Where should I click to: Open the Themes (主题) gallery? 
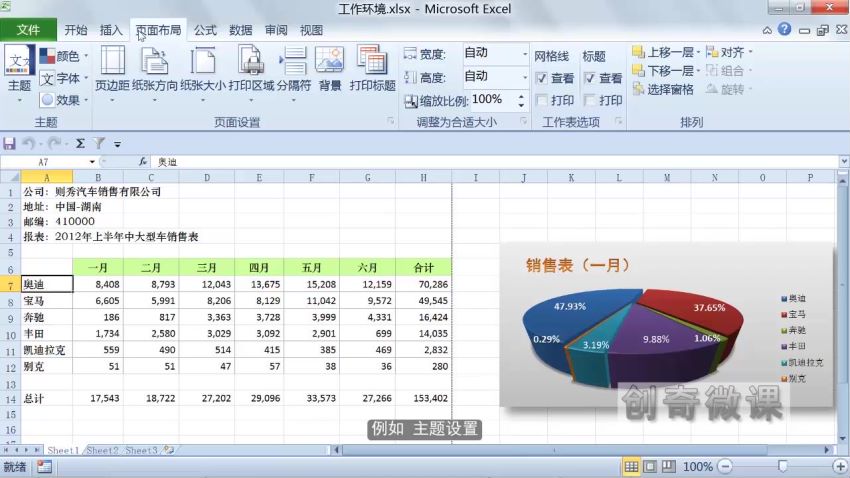pos(20,74)
